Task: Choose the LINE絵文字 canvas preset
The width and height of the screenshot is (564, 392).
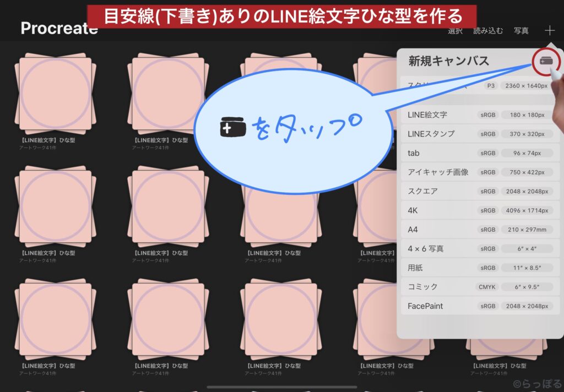Action: [x=480, y=115]
